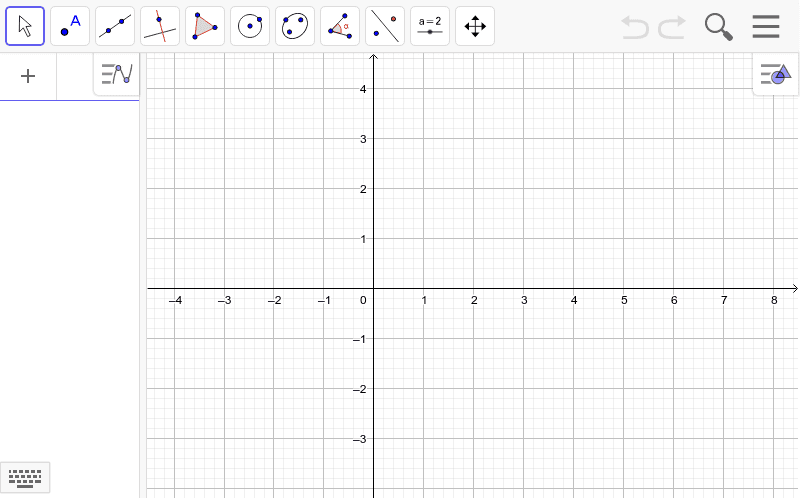The image size is (800, 500).
Task: Activate Move Graphics View tool
Action: [475, 26]
